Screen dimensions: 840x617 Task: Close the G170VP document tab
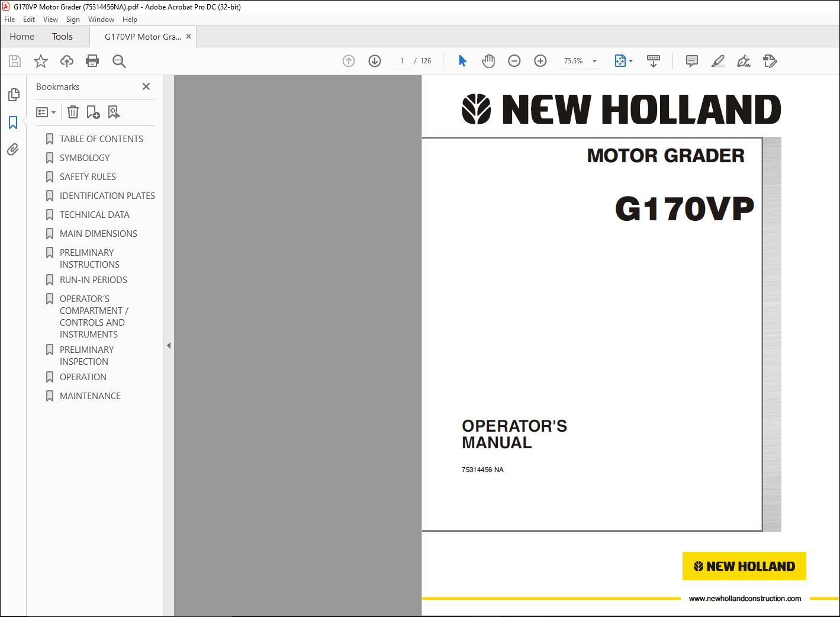pos(189,37)
